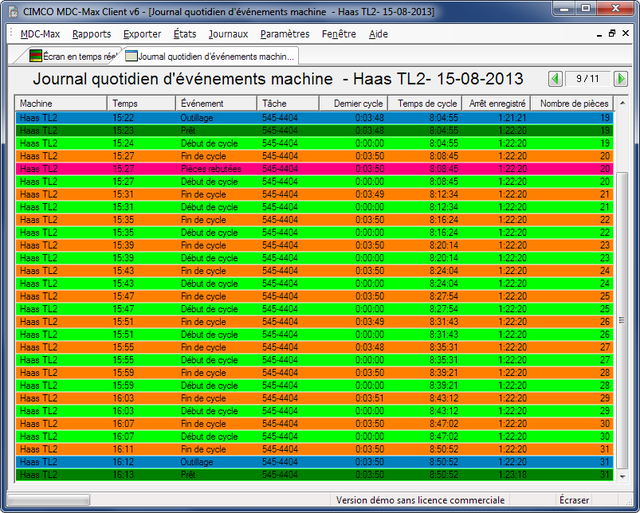
Task: Click the scroll down arrow of the table
Action: 622,476
